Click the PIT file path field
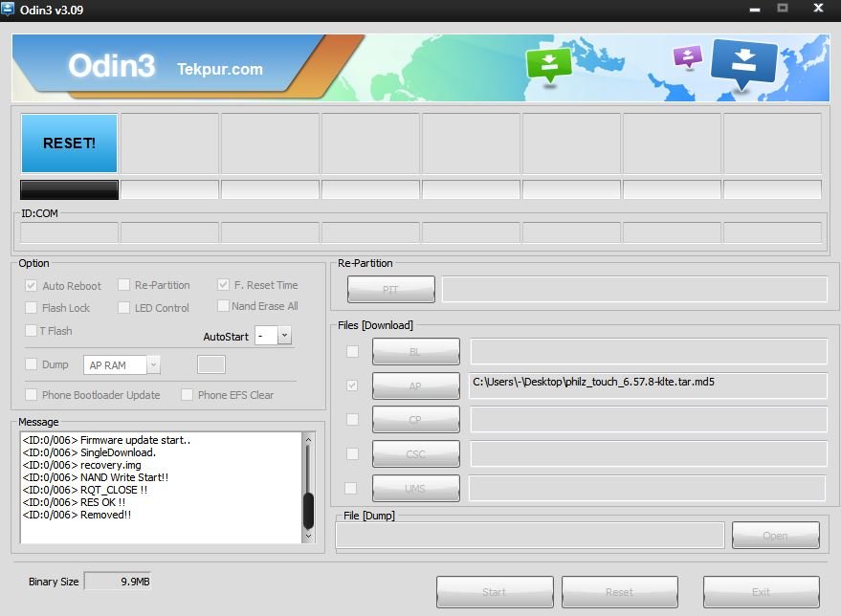 pyautogui.click(x=634, y=290)
